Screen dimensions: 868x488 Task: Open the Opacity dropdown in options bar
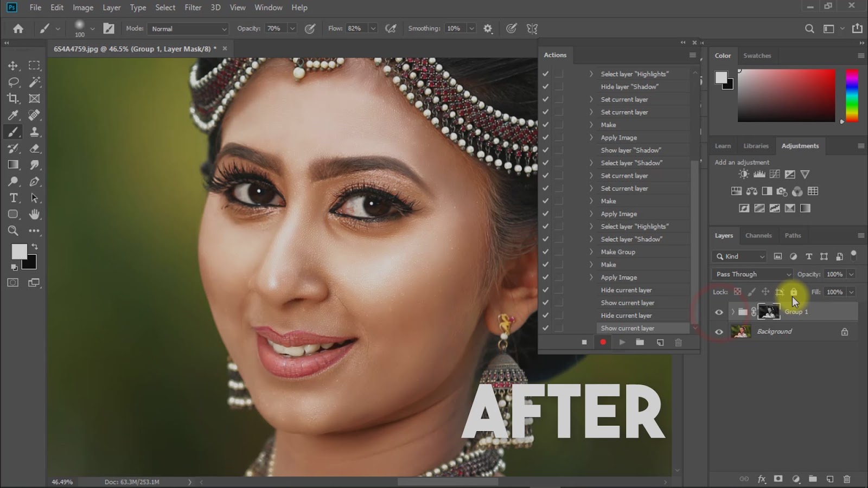click(x=292, y=29)
